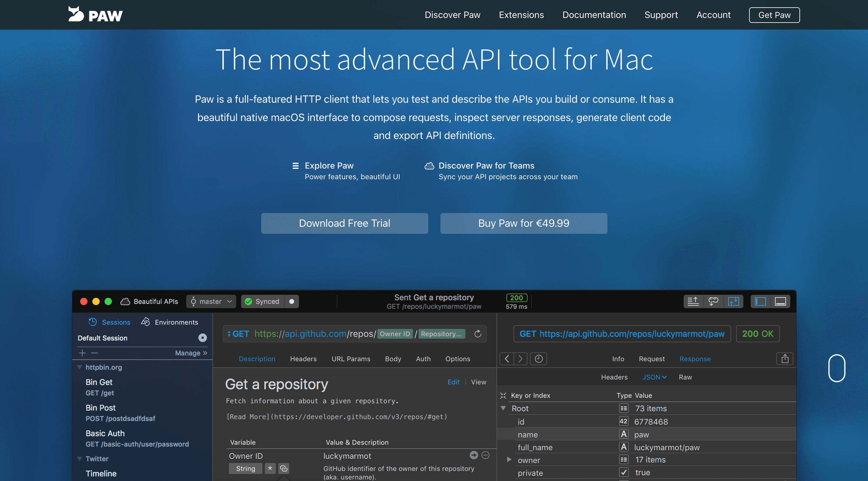Click the export icon in app toolbar
868x481 pixels.
click(x=693, y=301)
